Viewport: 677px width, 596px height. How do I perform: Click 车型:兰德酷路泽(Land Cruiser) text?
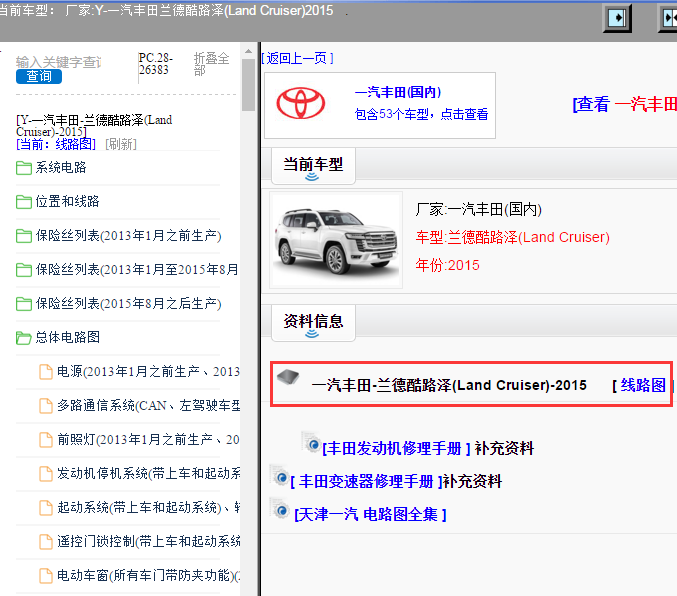(x=512, y=237)
